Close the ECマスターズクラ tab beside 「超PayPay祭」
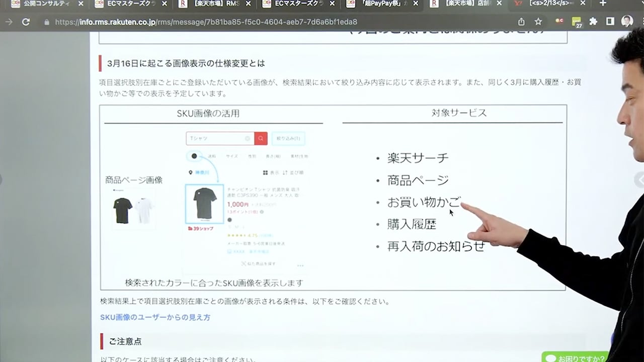The width and height of the screenshot is (644, 362). (333, 4)
